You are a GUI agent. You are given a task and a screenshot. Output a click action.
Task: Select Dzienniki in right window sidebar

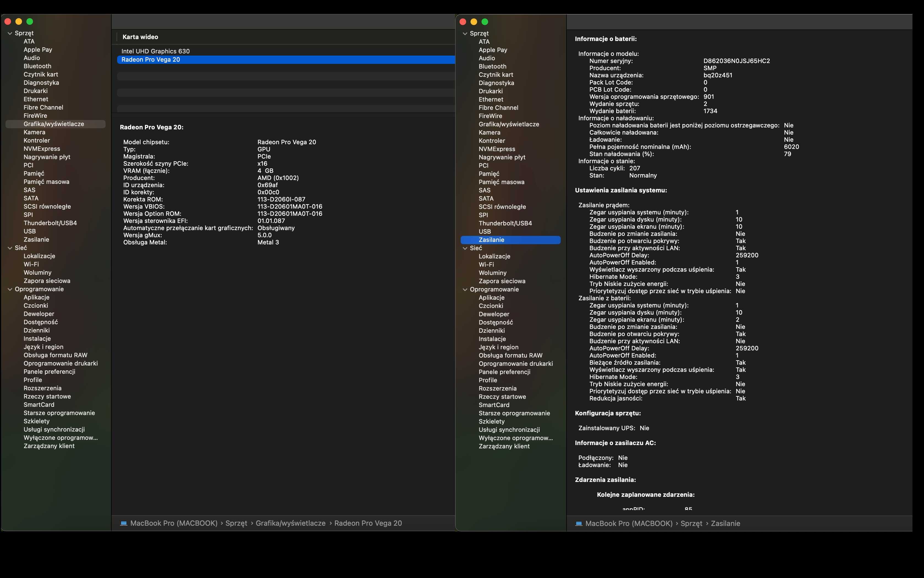492,331
